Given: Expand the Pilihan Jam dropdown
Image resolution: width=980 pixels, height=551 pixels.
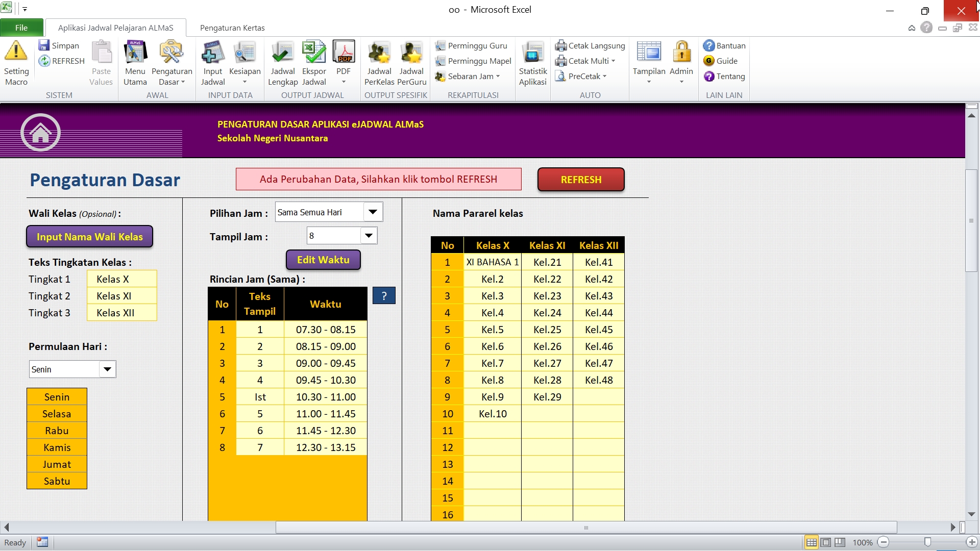Looking at the screenshot, I should pyautogui.click(x=373, y=212).
